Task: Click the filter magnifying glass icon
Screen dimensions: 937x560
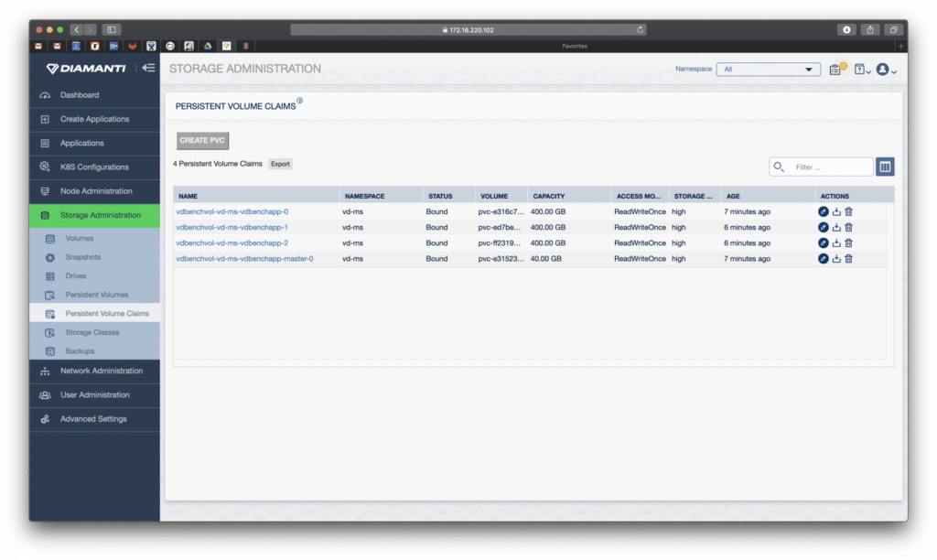Action: [779, 167]
